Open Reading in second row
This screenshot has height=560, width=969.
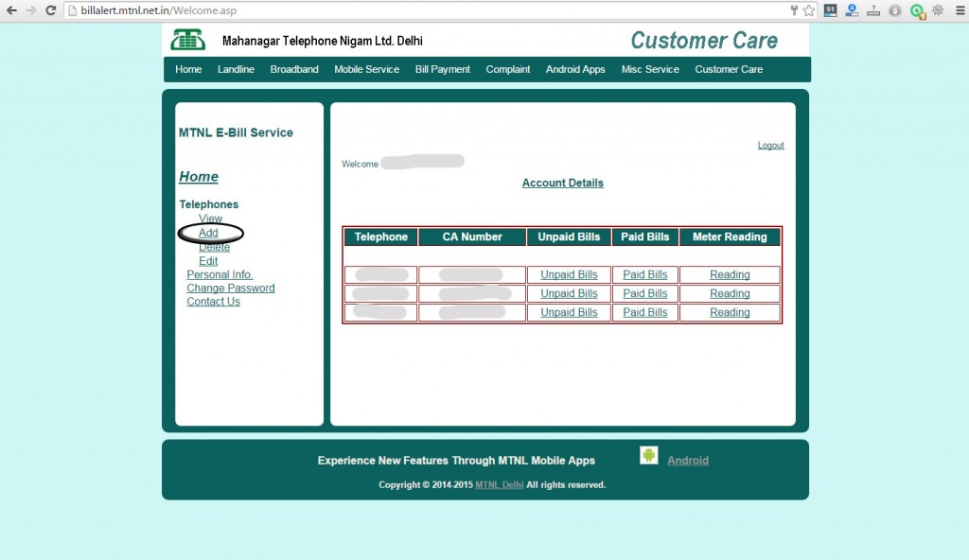pos(730,293)
